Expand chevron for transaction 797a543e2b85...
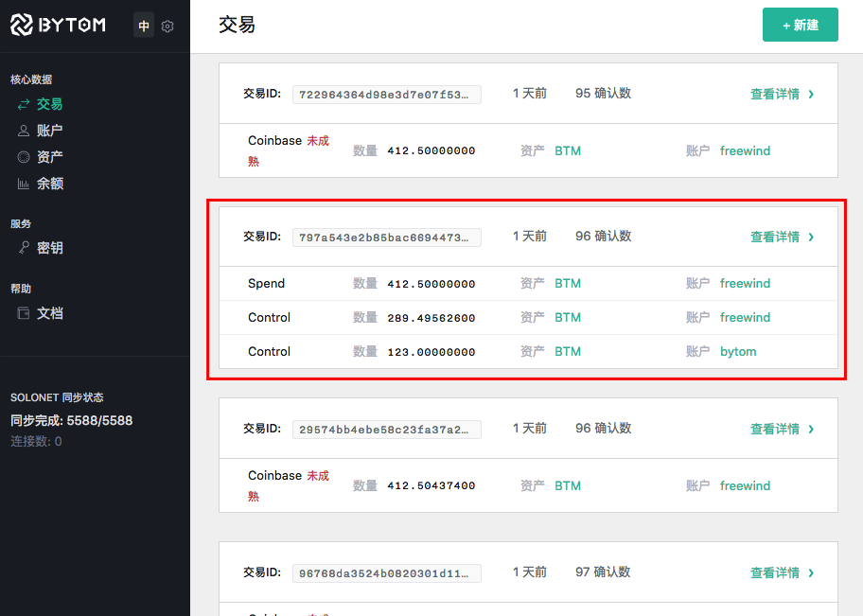Image resolution: width=863 pixels, height=616 pixels. (811, 238)
